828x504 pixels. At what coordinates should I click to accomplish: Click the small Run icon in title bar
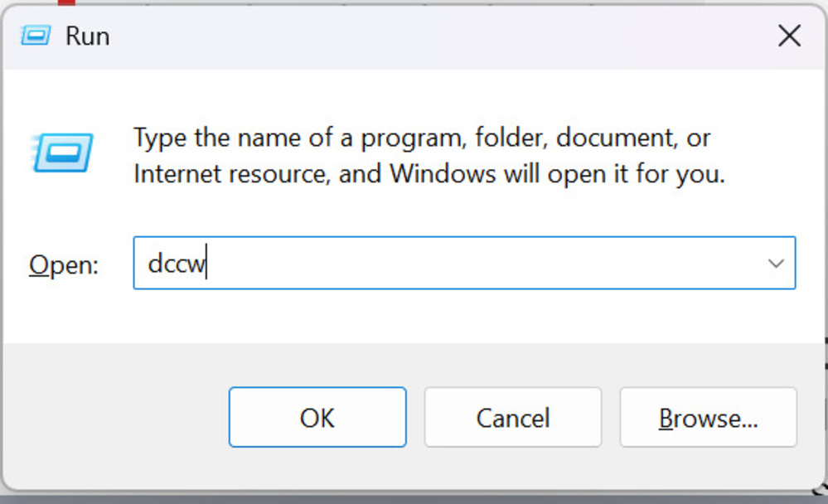tap(36, 36)
